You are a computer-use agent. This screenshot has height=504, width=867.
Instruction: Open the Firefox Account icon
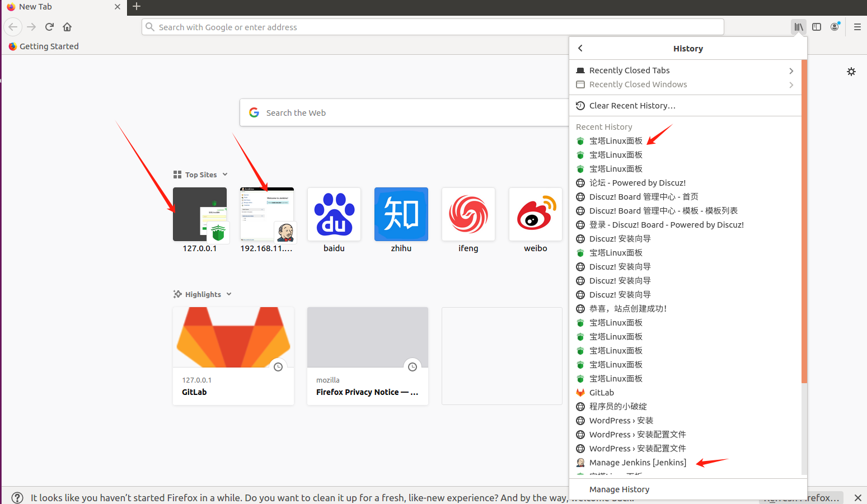pyautogui.click(x=835, y=27)
